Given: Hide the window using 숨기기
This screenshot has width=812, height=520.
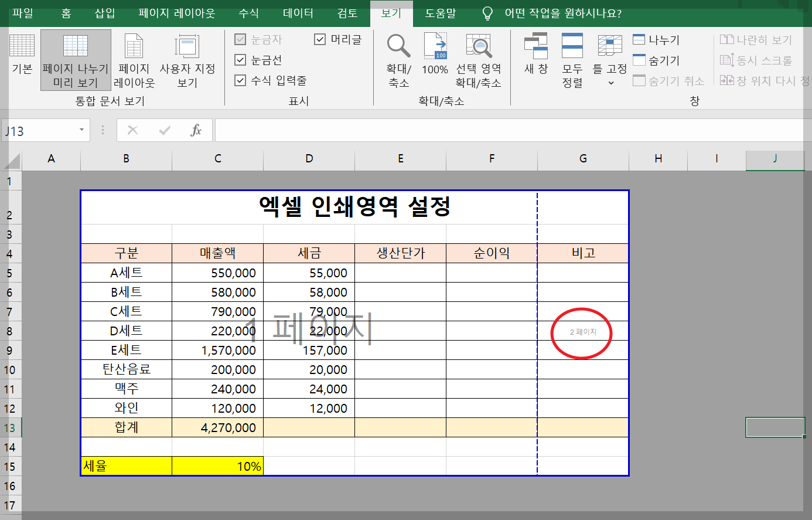Looking at the screenshot, I should tap(650, 60).
